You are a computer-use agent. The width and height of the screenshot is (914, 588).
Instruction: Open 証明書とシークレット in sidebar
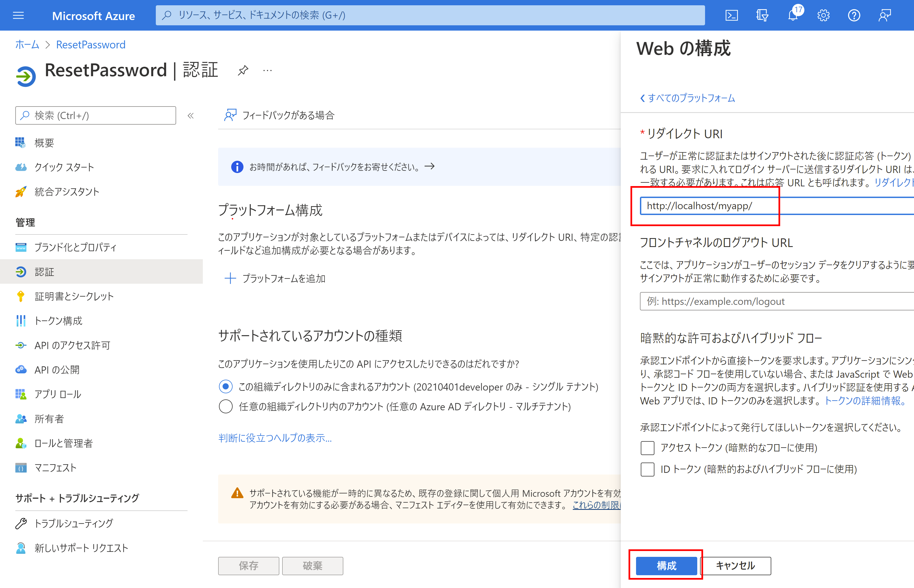click(74, 296)
